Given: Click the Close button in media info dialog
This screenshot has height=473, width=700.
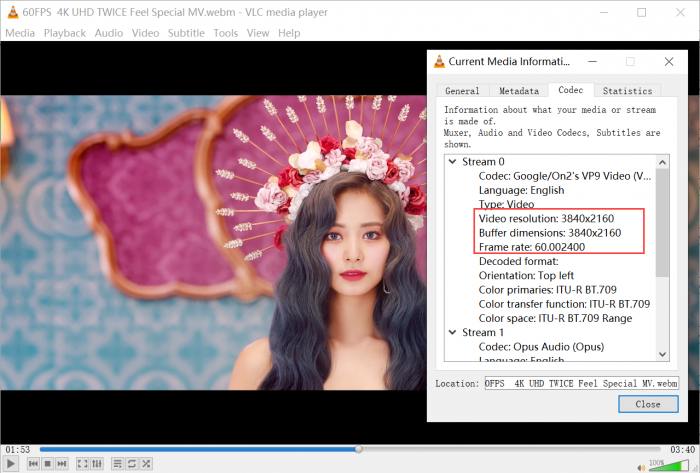Looking at the screenshot, I should 648,404.
